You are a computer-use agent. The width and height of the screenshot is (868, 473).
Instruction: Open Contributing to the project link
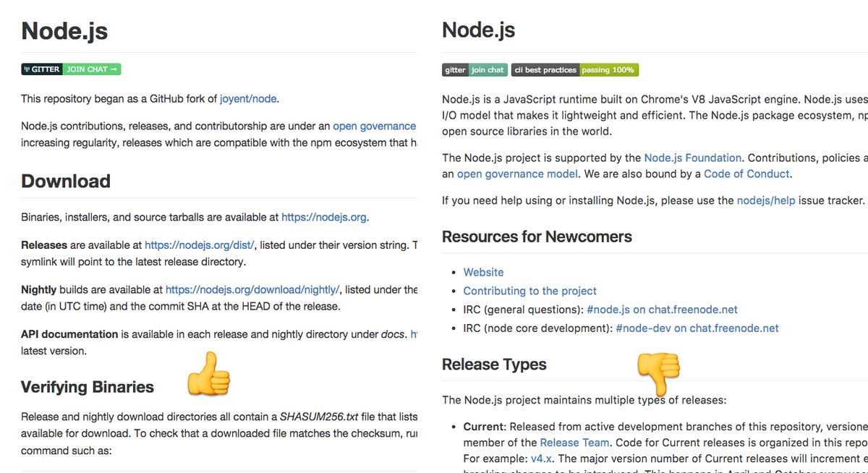[x=530, y=291]
